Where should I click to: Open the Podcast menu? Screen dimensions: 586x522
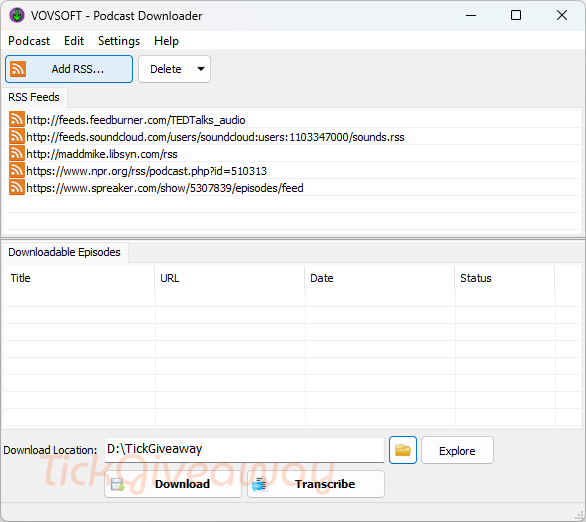click(x=29, y=41)
